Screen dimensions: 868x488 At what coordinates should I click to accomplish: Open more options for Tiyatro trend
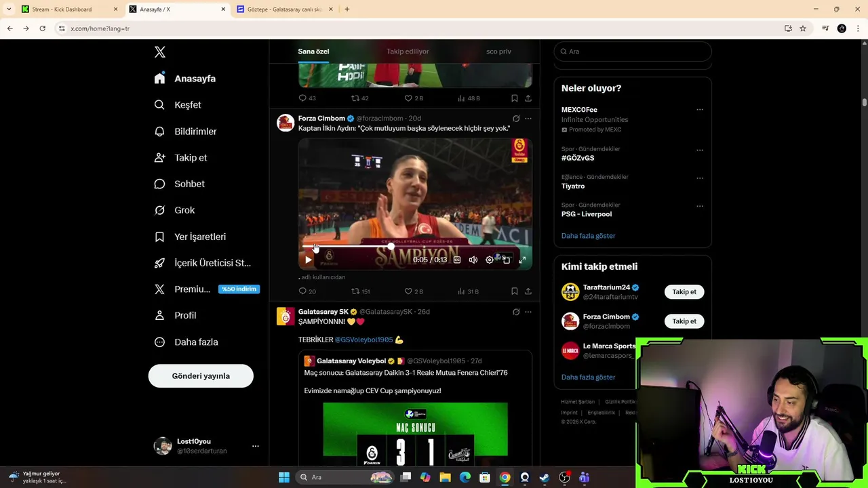click(x=700, y=178)
